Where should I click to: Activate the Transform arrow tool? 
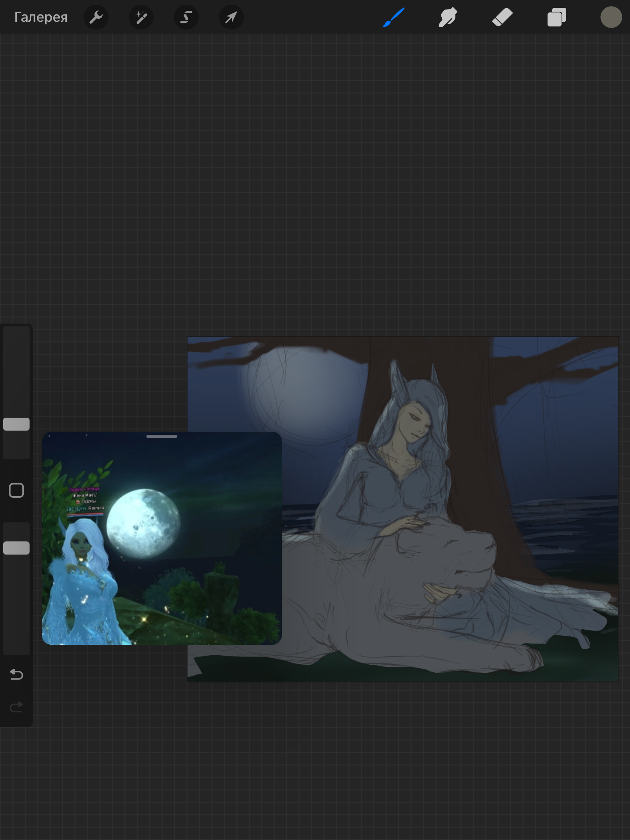(x=231, y=17)
